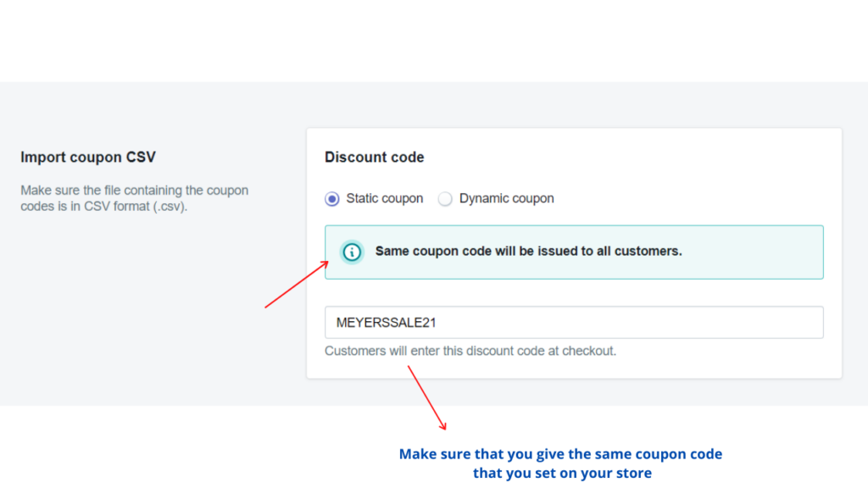Click the CSV format description paragraph
868x488 pixels.
tap(134, 197)
